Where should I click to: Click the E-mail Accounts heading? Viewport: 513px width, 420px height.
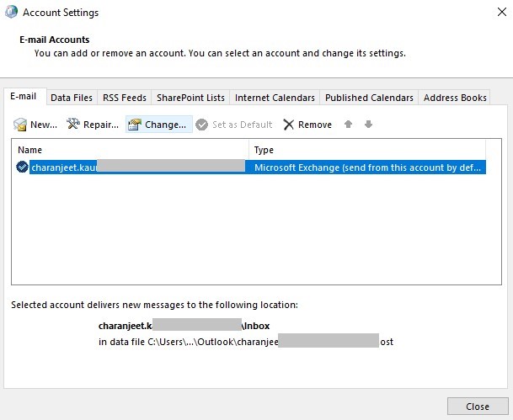pyautogui.click(x=54, y=40)
